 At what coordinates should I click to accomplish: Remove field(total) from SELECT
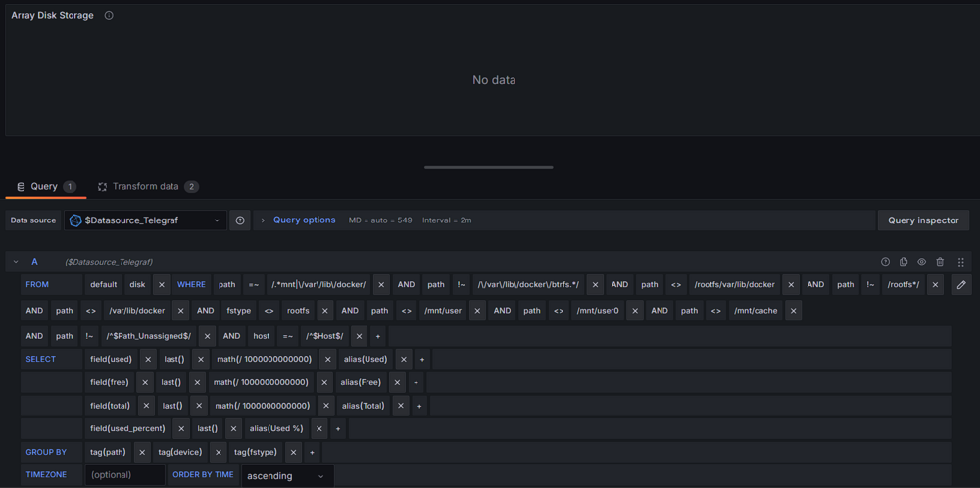pyautogui.click(x=146, y=406)
